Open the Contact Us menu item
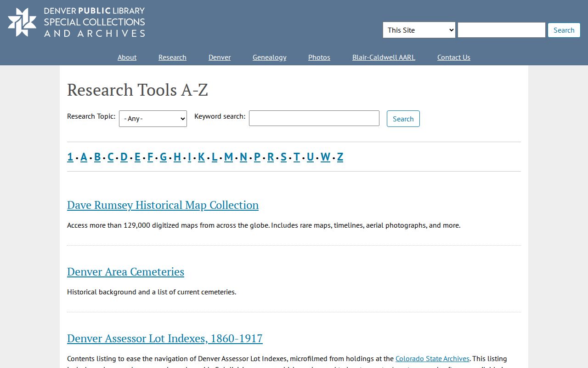The image size is (588, 368). click(x=453, y=57)
